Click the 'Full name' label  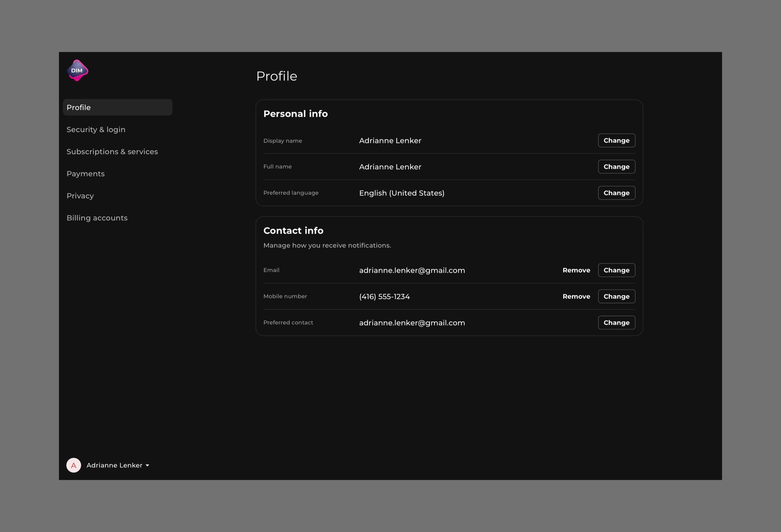[278, 167]
